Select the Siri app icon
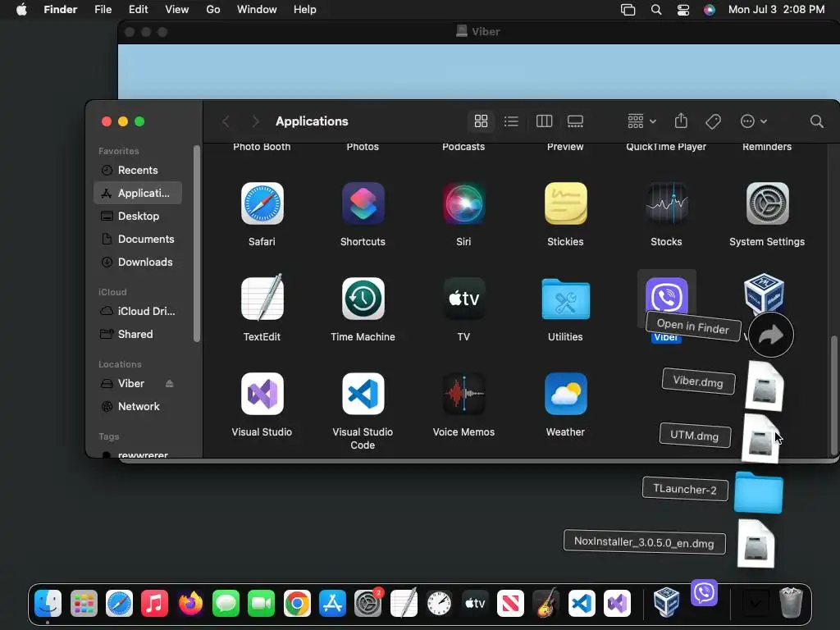The width and height of the screenshot is (840, 630). [463, 203]
